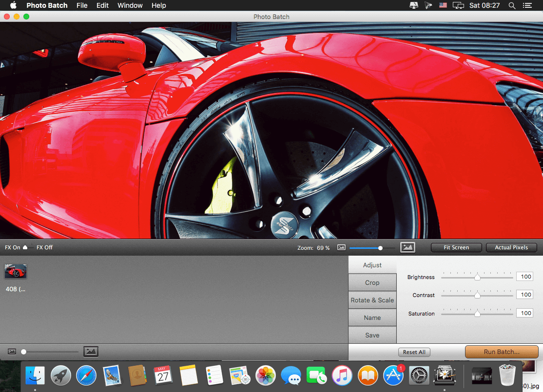543x392 pixels.
Task: Select the Adjust tab
Action: click(372, 265)
